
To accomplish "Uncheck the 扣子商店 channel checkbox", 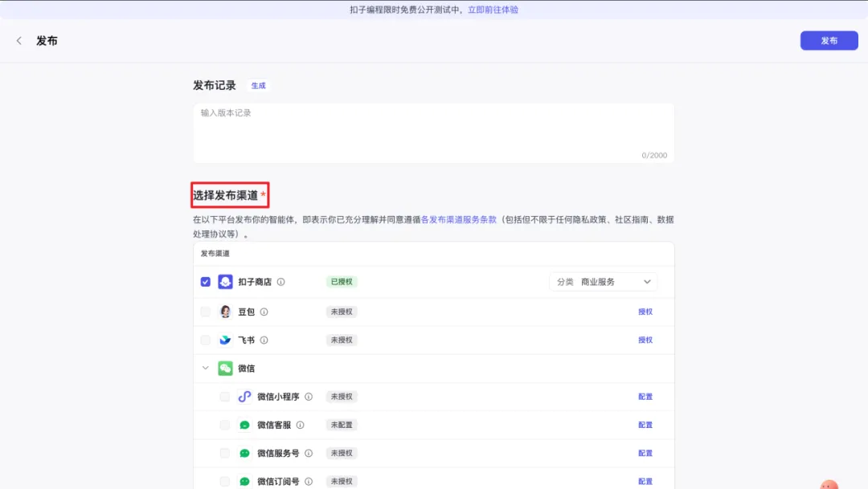I will click(206, 282).
